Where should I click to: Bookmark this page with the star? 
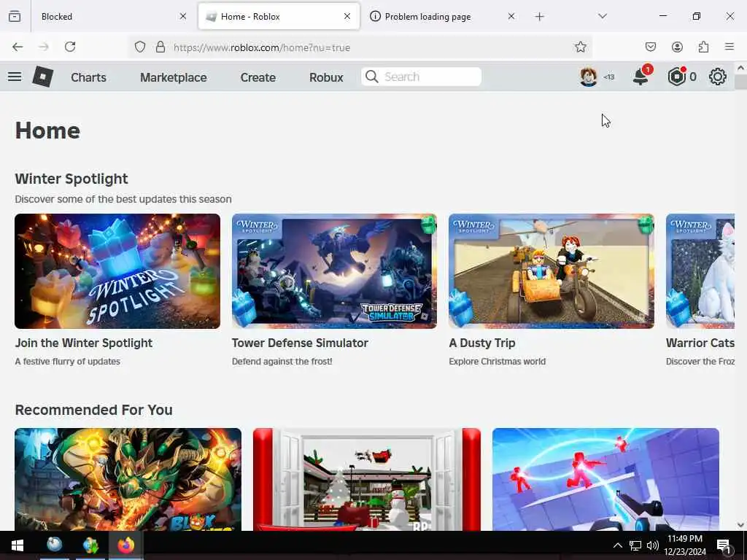pyautogui.click(x=580, y=47)
